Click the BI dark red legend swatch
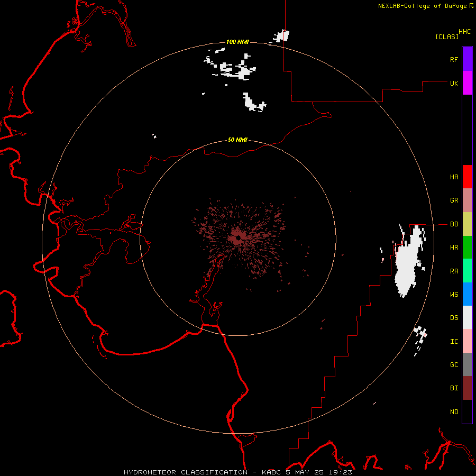The image size is (476, 476). (x=467, y=388)
